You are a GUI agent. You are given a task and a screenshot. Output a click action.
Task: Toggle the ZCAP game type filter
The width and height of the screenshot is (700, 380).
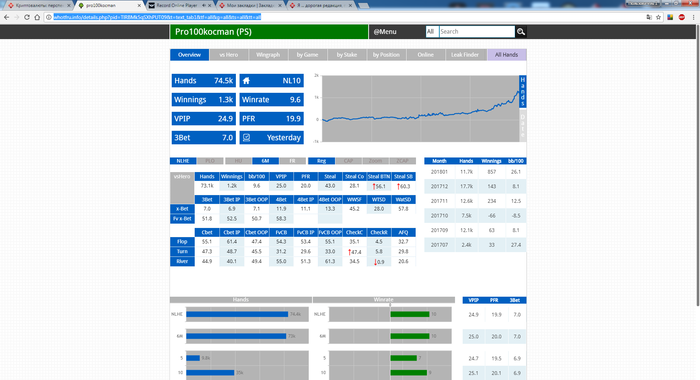click(403, 161)
